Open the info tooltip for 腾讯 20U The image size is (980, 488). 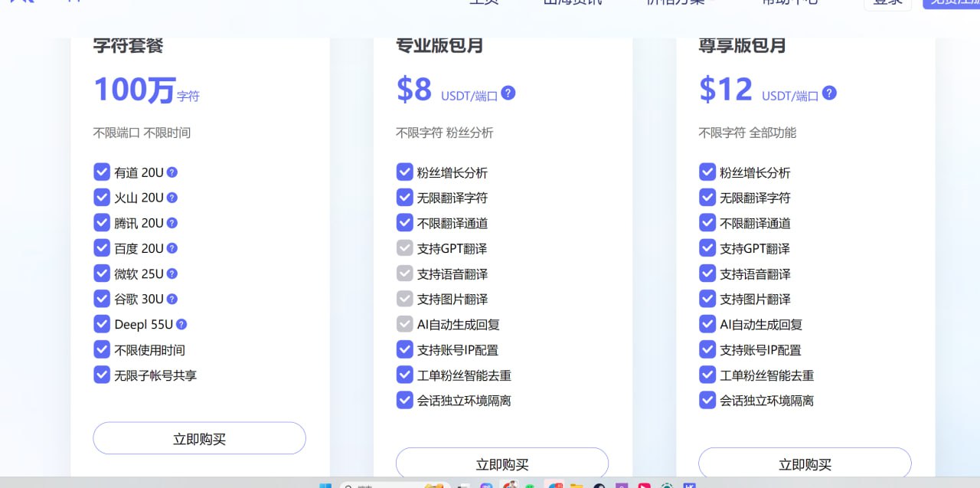tap(172, 223)
